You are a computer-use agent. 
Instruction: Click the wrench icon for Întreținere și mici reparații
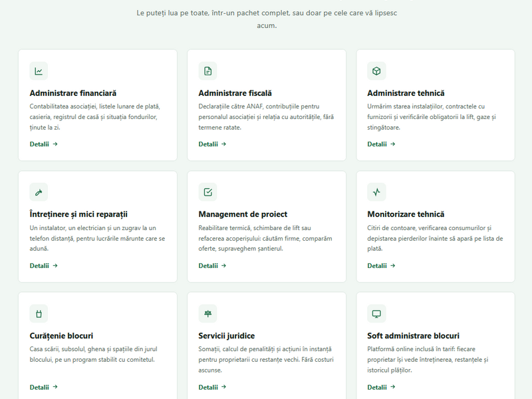[39, 192]
